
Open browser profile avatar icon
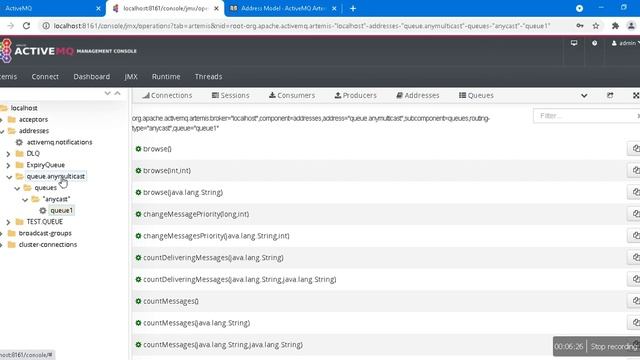[631, 26]
